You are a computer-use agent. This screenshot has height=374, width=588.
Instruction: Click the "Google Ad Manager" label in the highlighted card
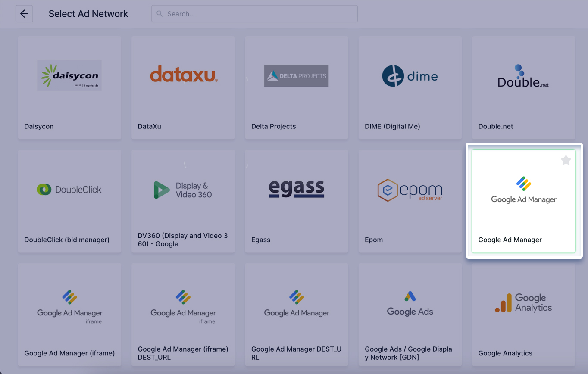pyautogui.click(x=510, y=240)
